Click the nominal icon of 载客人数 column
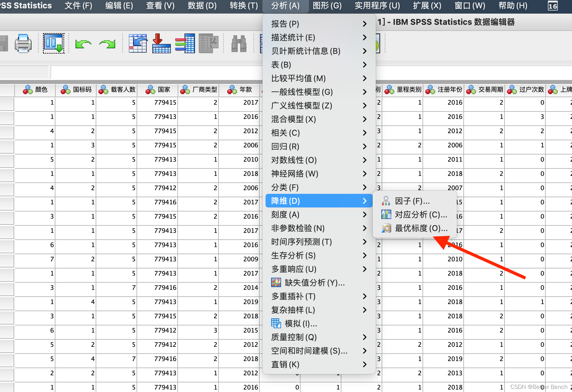Viewport: 572px width, 392px height. click(x=103, y=90)
